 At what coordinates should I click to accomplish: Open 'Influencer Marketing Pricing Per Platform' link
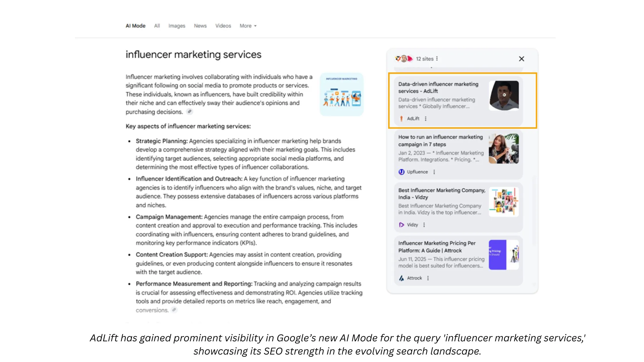(x=437, y=247)
